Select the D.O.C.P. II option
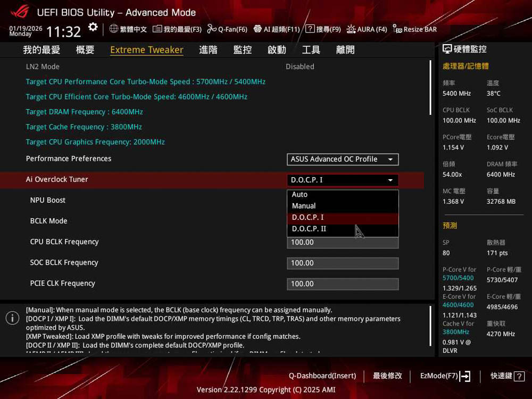This screenshot has height=399, width=532. pyautogui.click(x=309, y=229)
